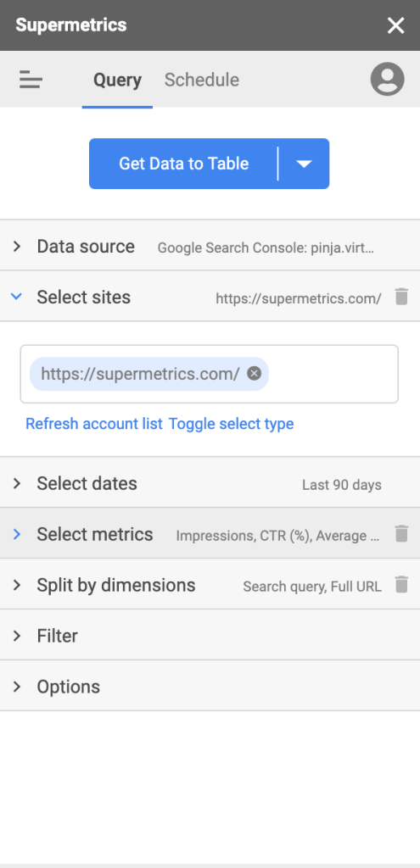
Task: Open the user account profile icon
Action: point(387,79)
